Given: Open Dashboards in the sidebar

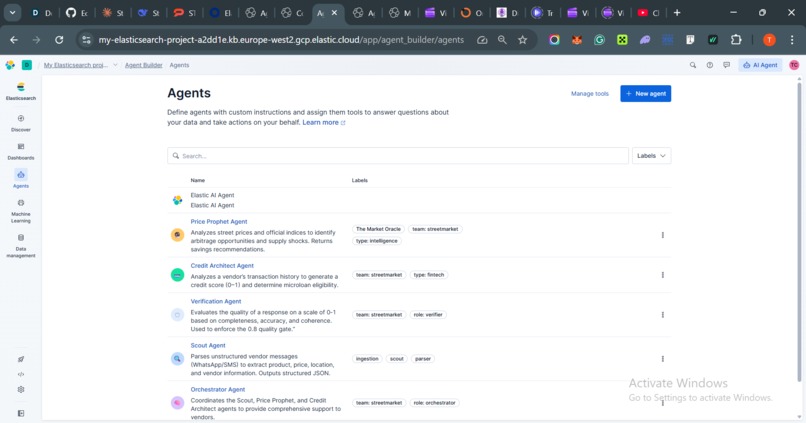Looking at the screenshot, I should 21,152.
